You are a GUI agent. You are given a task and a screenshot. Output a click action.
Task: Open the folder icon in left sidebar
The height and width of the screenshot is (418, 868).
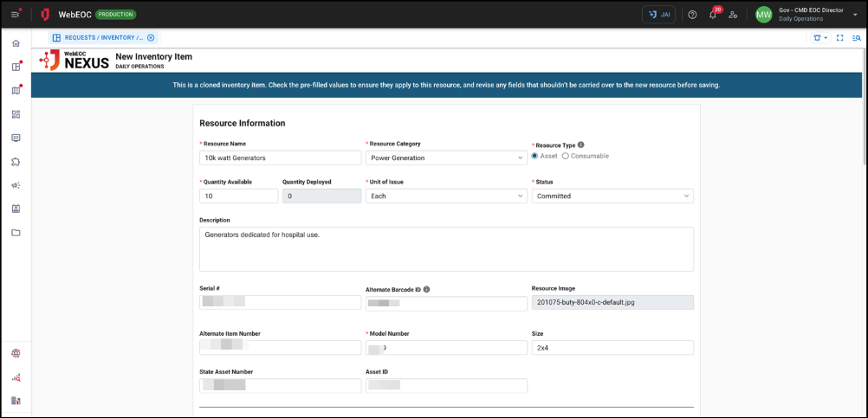coord(16,233)
